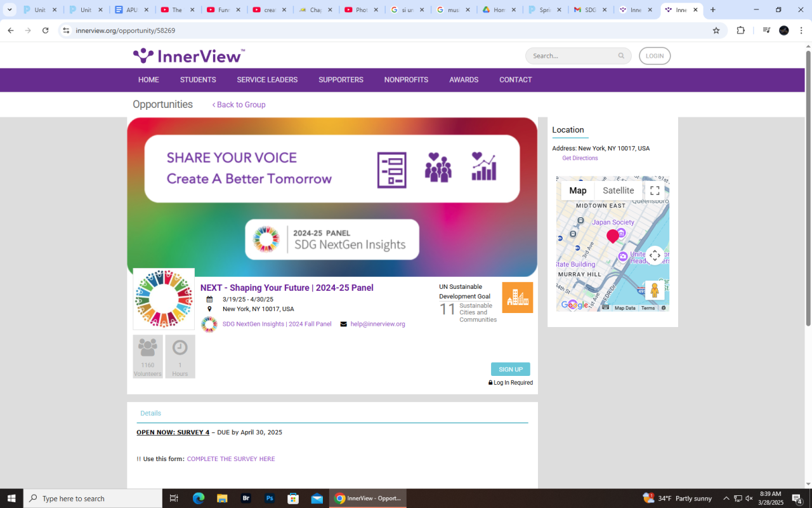Open the Windows Start menu

11,498
